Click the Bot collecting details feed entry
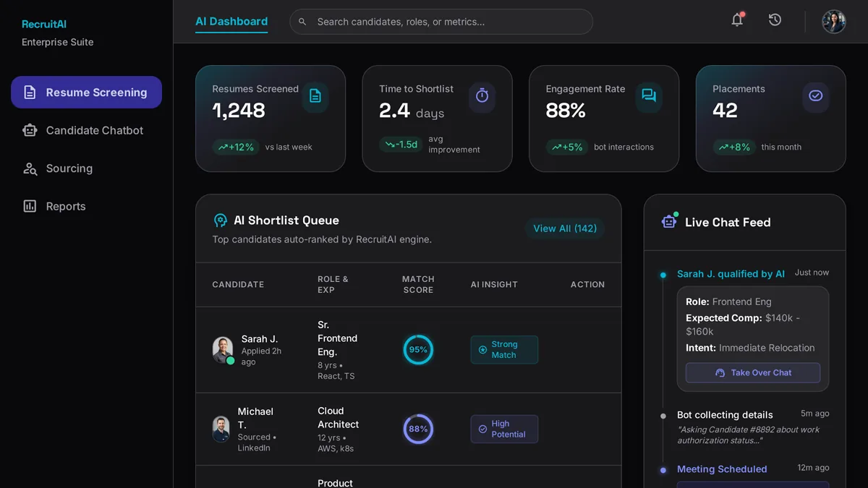This screenshot has height=488, width=868. [725, 415]
